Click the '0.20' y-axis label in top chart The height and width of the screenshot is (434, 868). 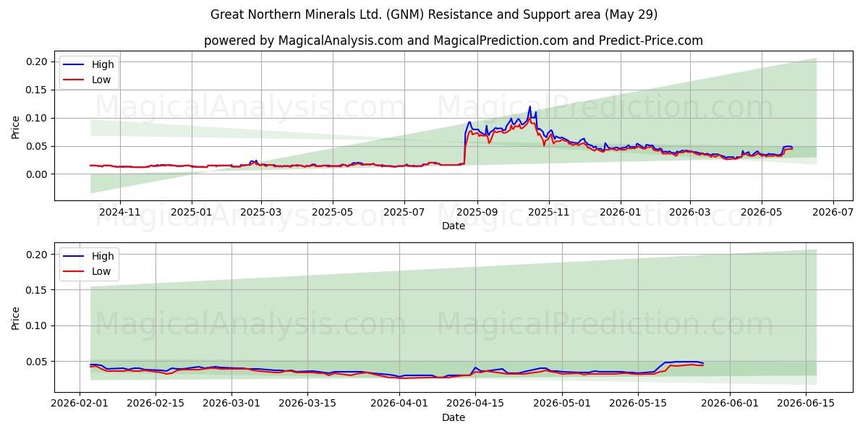38,61
